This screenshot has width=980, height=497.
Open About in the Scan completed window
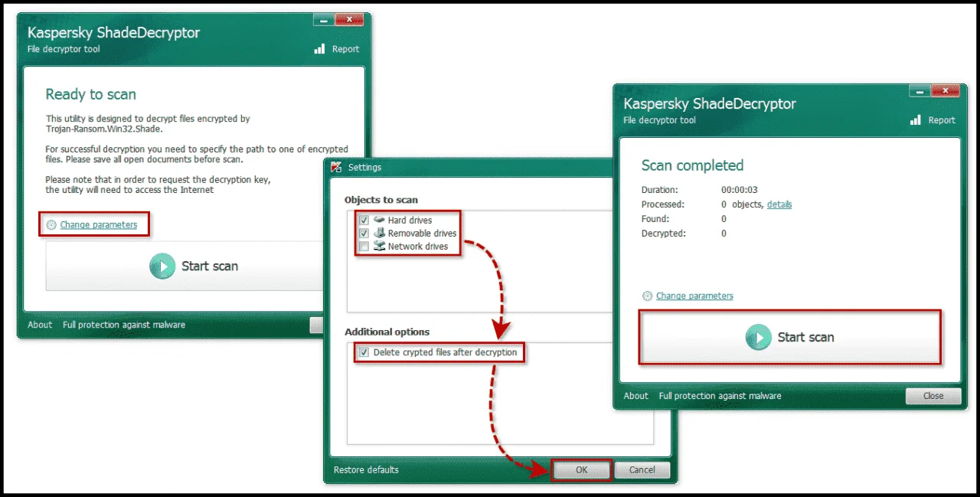click(635, 396)
